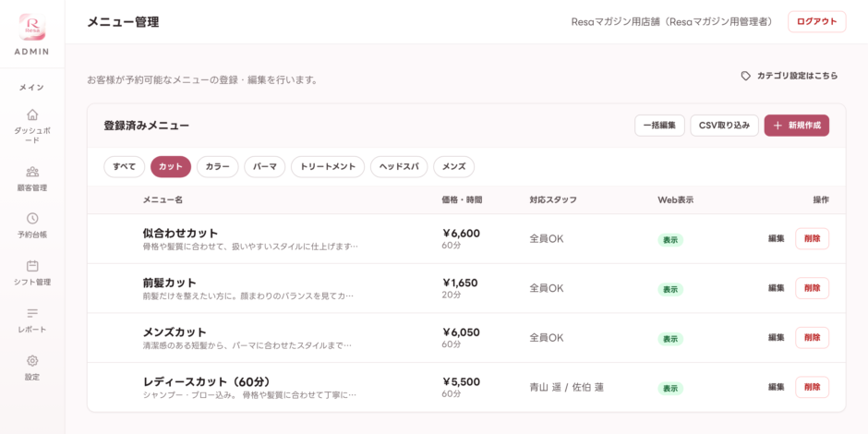Image resolution: width=868 pixels, height=434 pixels.
Task: Open 予約台帳 clock icon
Action: [32, 218]
